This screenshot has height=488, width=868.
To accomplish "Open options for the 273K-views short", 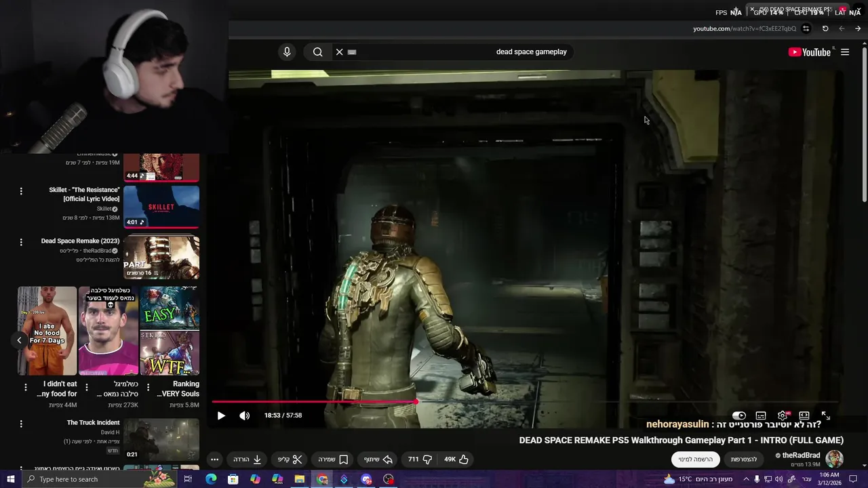I will point(86,388).
